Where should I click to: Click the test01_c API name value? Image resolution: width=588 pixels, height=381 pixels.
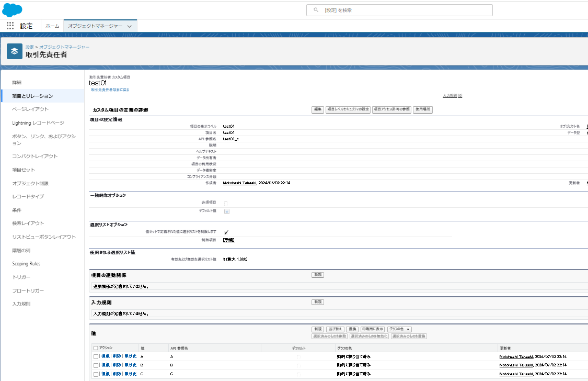230,139
